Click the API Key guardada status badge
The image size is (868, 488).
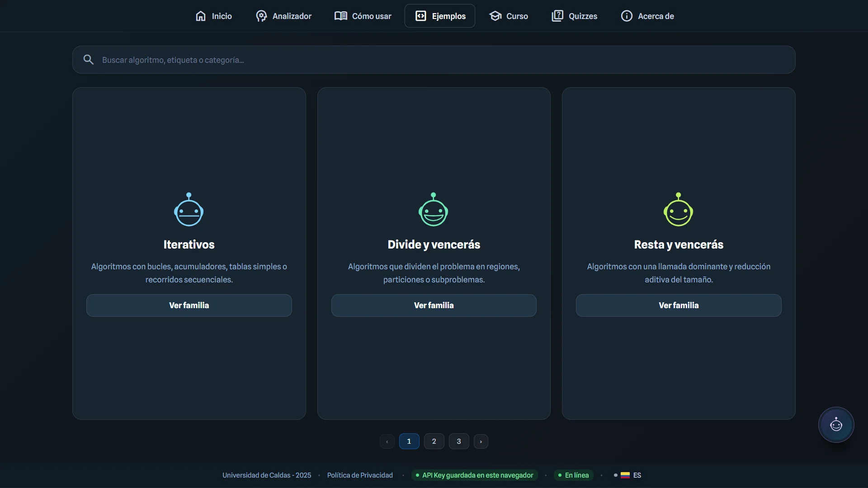pos(474,475)
